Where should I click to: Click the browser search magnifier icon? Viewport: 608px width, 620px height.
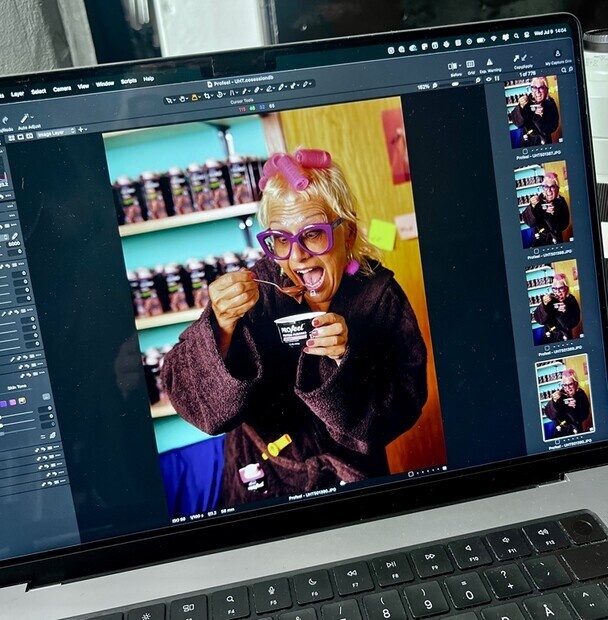coord(564,70)
